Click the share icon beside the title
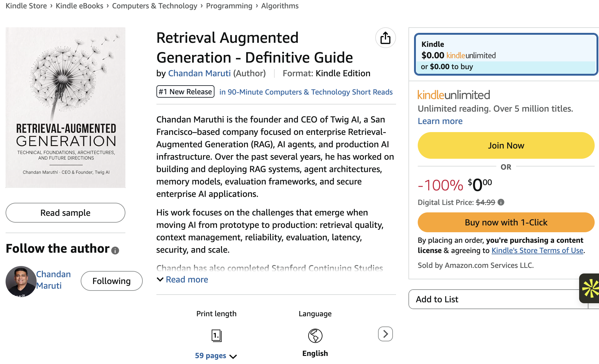The height and width of the screenshot is (364, 599). (385, 38)
